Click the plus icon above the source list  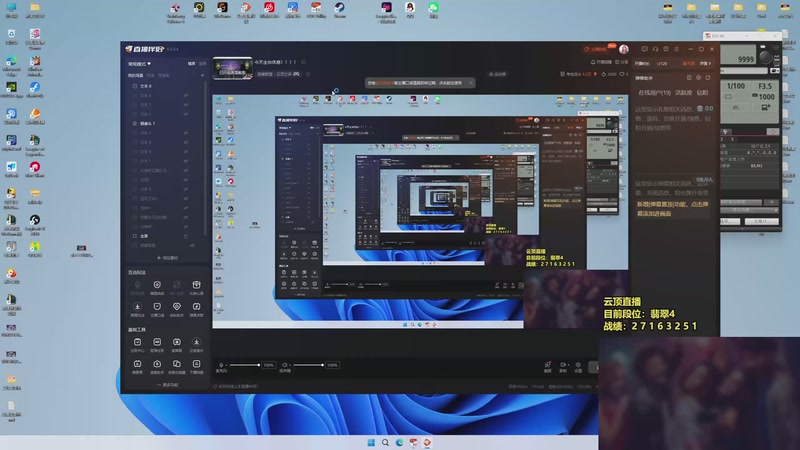tap(203, 76)
